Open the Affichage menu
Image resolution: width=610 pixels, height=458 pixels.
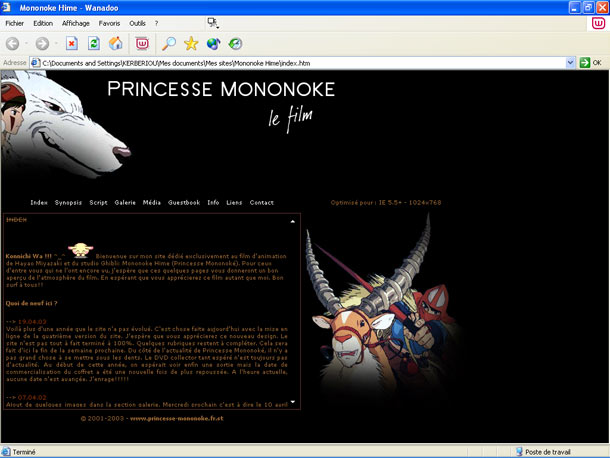click(x=75, y=23)
